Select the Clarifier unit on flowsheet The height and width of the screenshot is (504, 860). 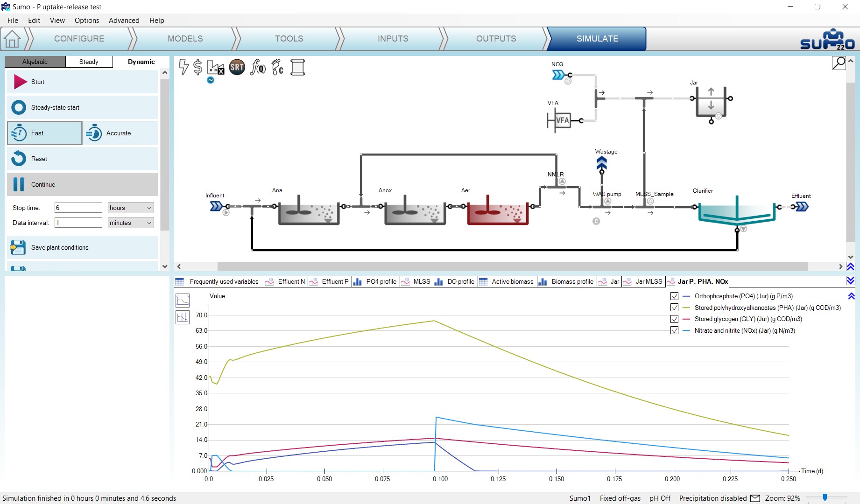point(737,211)
